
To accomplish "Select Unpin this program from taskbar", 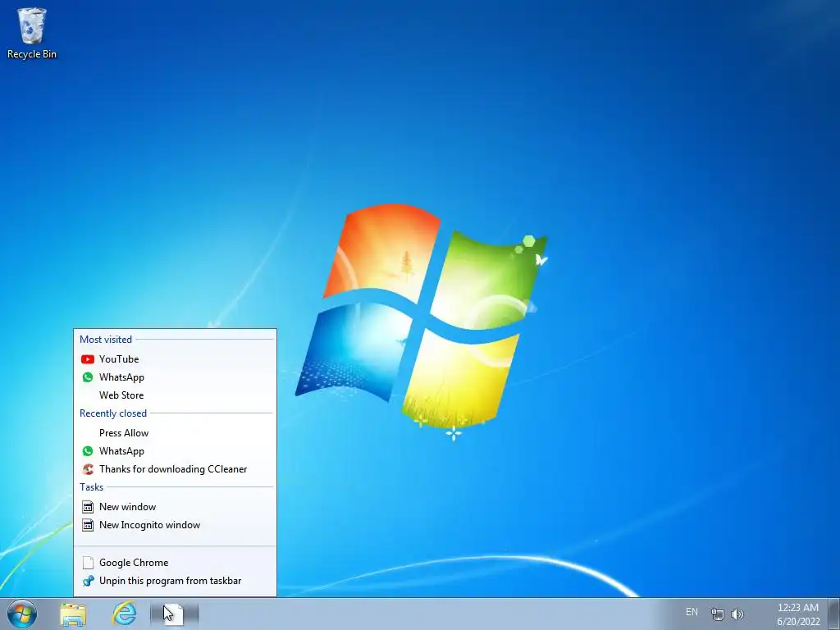I will click(175, 581).
